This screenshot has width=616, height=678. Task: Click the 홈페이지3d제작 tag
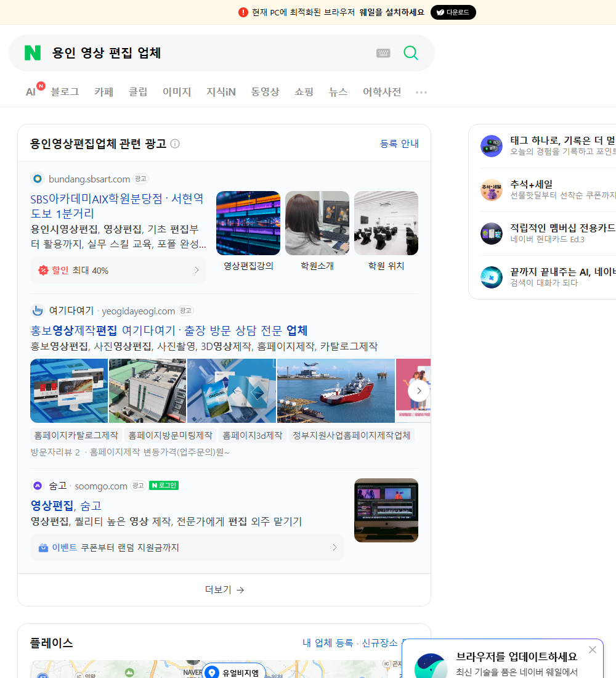point(253,435)
